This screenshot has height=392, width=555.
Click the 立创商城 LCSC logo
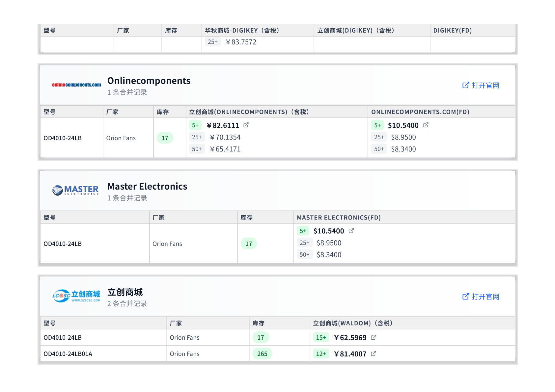76,296
